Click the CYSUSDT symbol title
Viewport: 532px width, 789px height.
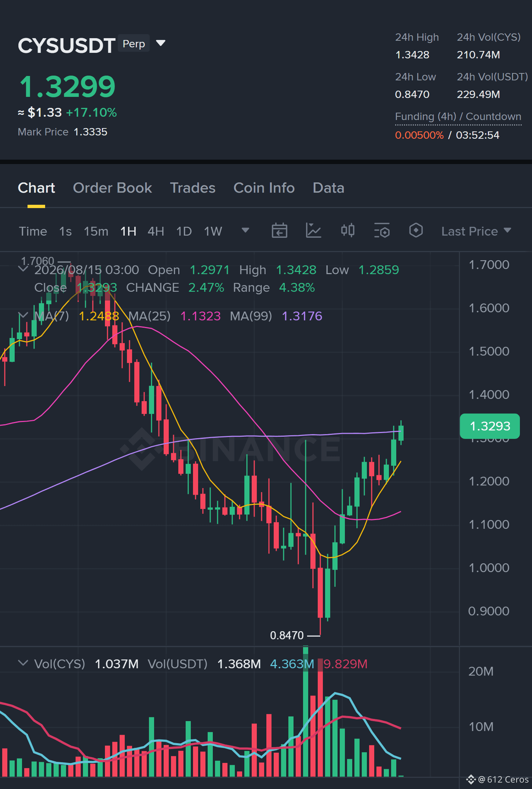pyautogui.click(x=66, y=46)
